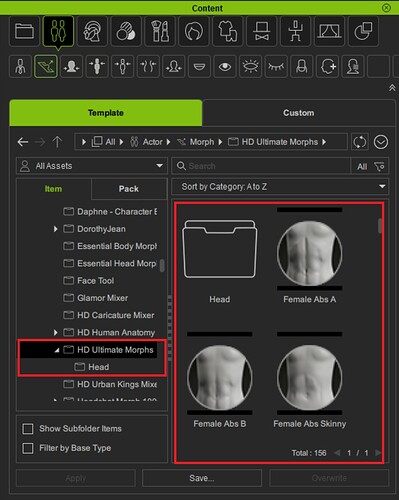399x500 pixels.
Task: Select the Face Tool tree folder
Action: 88,281
